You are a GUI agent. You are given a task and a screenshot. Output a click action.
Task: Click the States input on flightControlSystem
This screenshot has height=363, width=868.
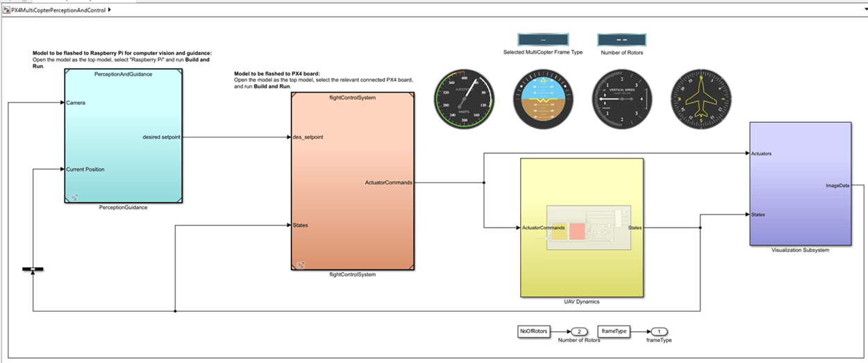point(301,225)
